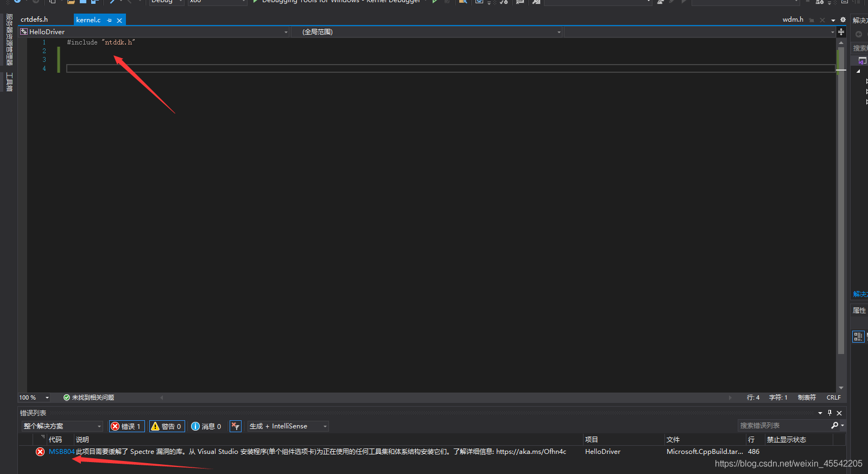
Task: Sort by the 项目 column header
Action: pyautogui.click(x=591, y=440)
